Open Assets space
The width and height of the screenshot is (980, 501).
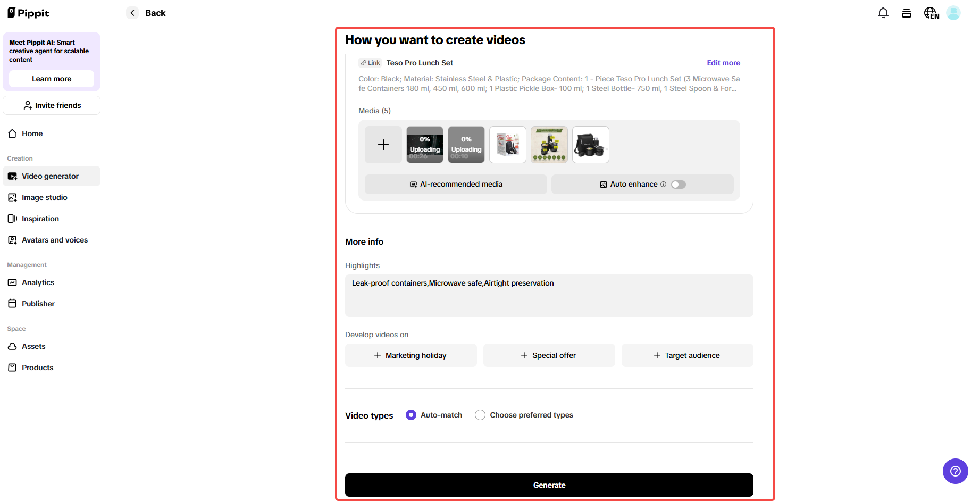pyautogui.click(x=52, y=346)
